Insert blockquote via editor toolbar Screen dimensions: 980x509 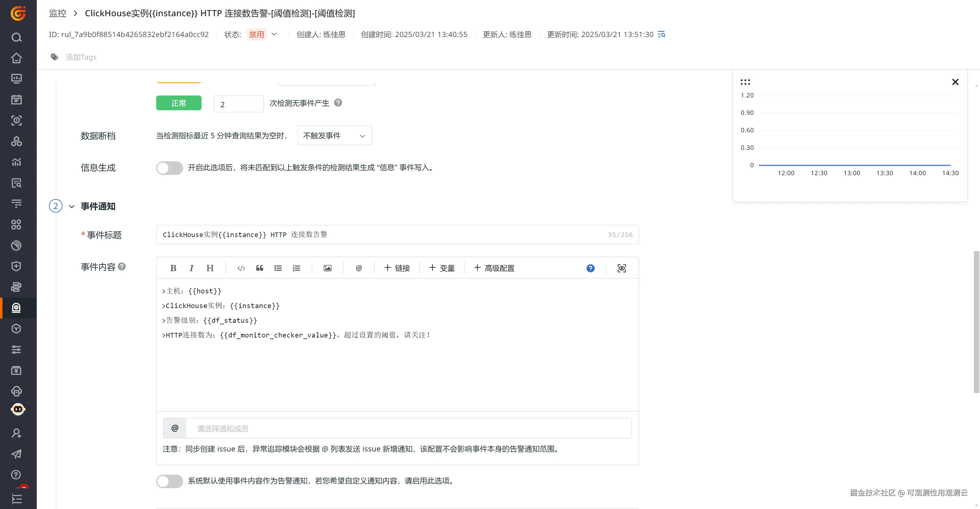pyautogui.click(x=260, y=268)
